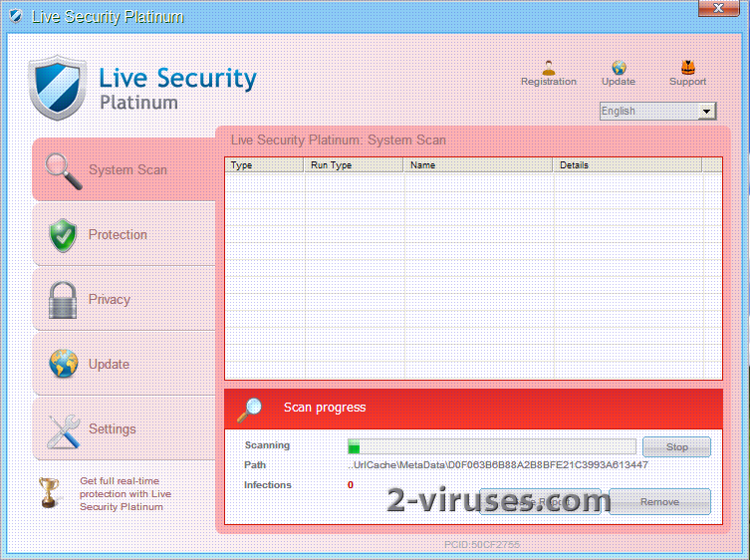This screenshot has width=750, height=560.
Task: Open the Settings tab
Action: [x=125, y=428]
